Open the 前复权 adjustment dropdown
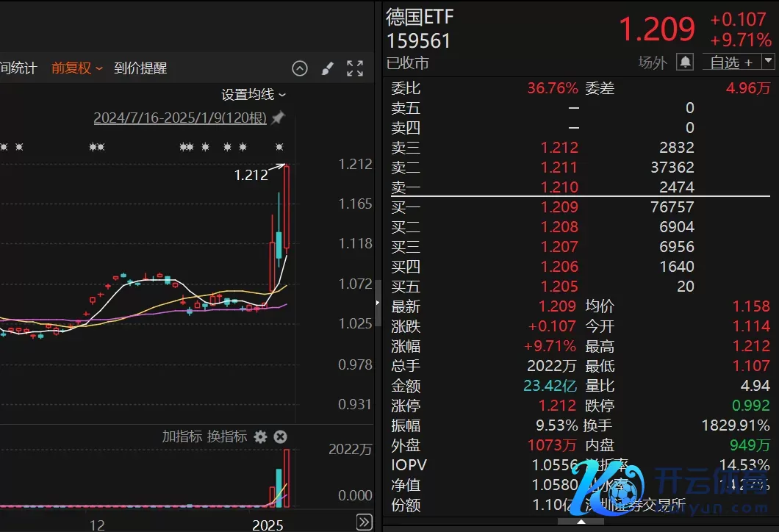 76,68
